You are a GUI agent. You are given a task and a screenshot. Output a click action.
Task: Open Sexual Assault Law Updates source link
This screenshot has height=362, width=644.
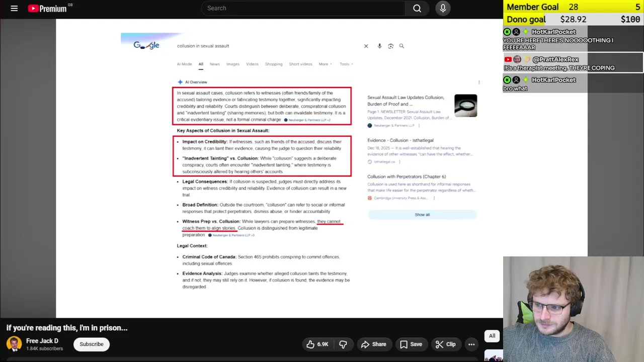(x=406, y=101)
